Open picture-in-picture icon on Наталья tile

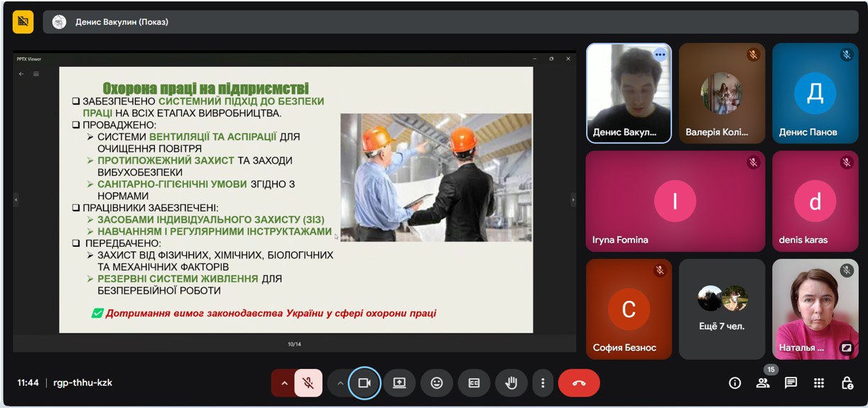(x=846, y=348)
